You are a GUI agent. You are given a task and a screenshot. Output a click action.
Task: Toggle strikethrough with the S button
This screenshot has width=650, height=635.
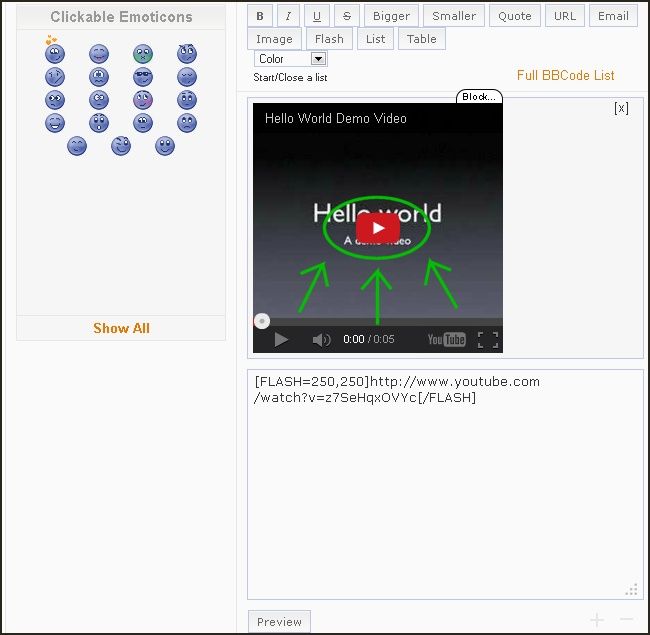pos(346,16)
